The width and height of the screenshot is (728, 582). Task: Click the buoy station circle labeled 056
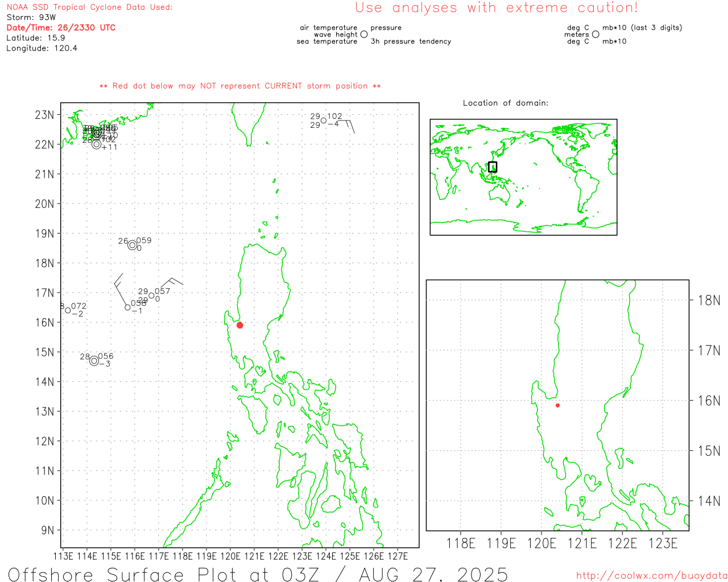94,361
